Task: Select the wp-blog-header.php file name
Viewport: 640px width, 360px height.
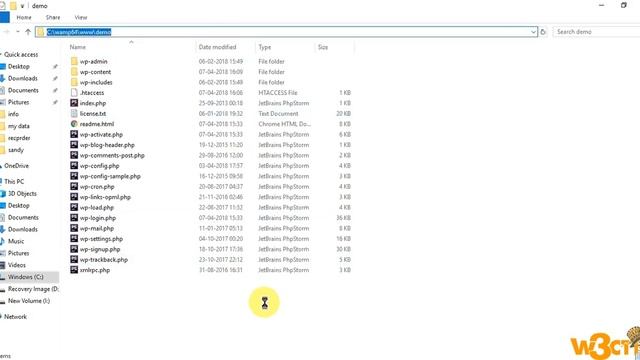Action: (107, 145)
